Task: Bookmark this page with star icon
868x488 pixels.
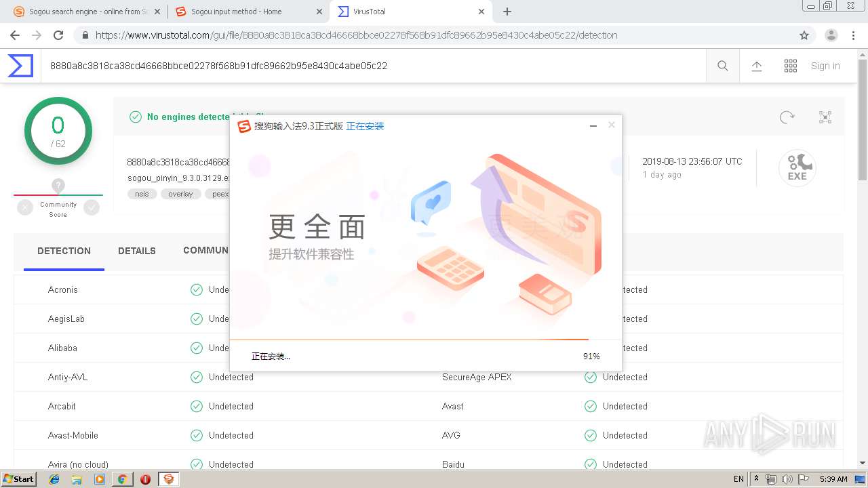Action: 804,35
